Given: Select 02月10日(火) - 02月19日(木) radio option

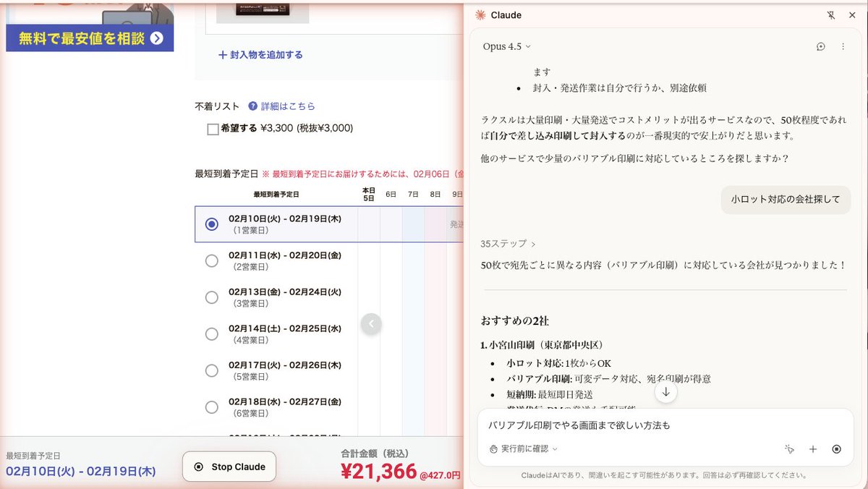Looking at the screenshot, I should 211,224.
